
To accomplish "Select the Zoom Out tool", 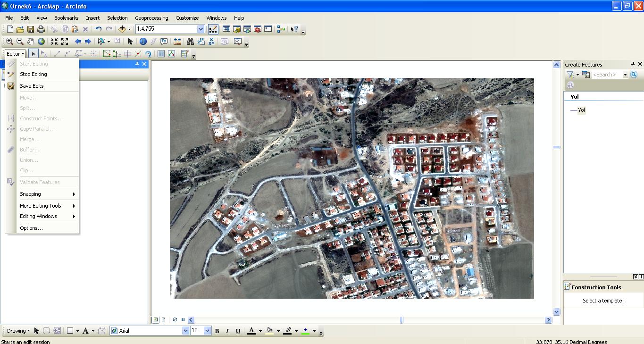I will point(20,42).
